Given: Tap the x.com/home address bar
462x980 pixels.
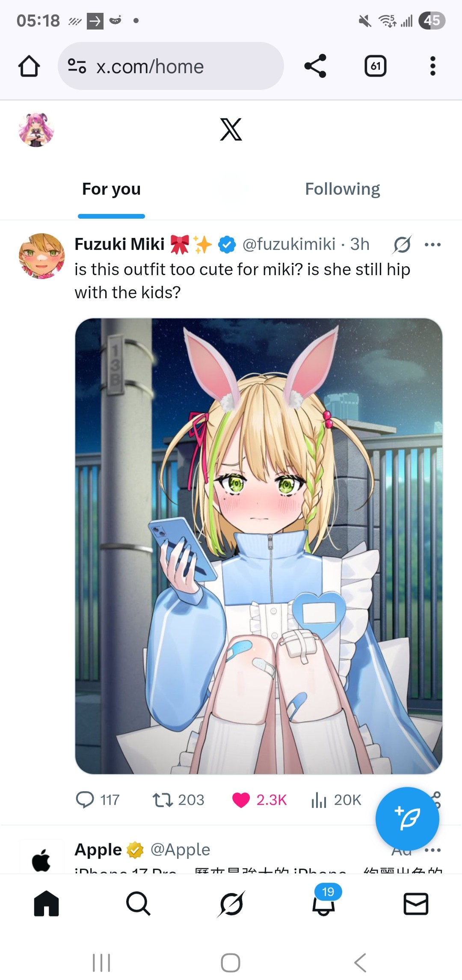Looking at the screenshot, I should (x=171, y=66).
